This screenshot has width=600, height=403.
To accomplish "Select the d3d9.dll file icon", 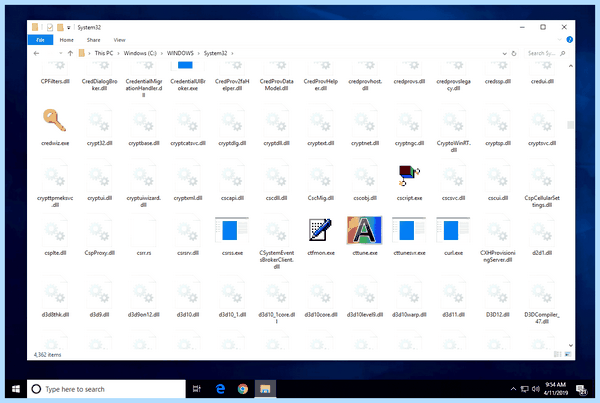I will click(99, 294).
